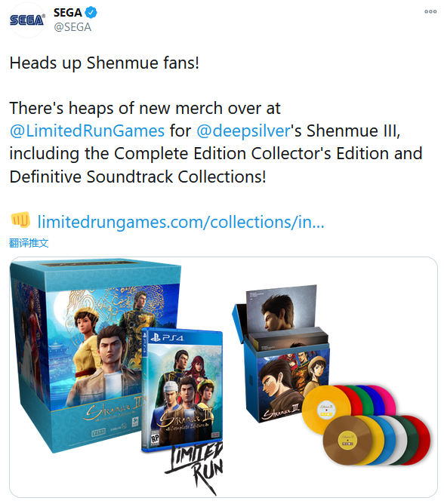The width and height of the screenshot is (444, 504).
Task: Click the PS4 logo on the game case
Action: 168,338
